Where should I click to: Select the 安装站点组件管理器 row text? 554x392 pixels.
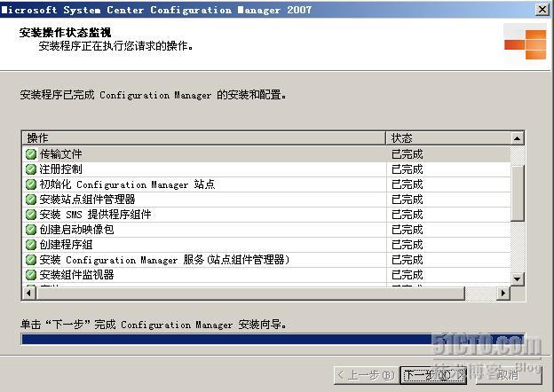87,200
